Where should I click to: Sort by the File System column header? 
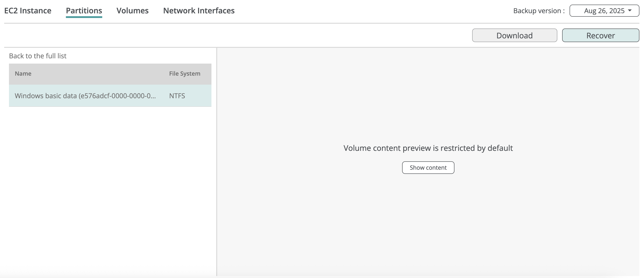point(185,74)
